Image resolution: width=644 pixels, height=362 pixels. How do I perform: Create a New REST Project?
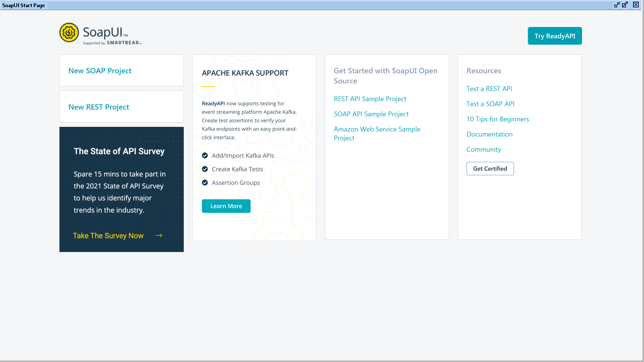pyautogui.click(x=99, y=107)
